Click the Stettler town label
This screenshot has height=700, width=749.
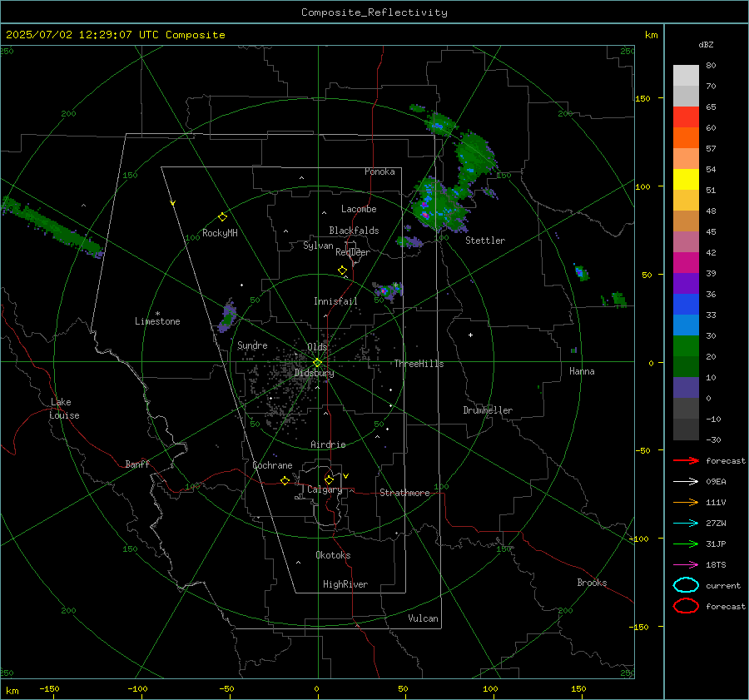pyautogui.click(x=485, y=241)
